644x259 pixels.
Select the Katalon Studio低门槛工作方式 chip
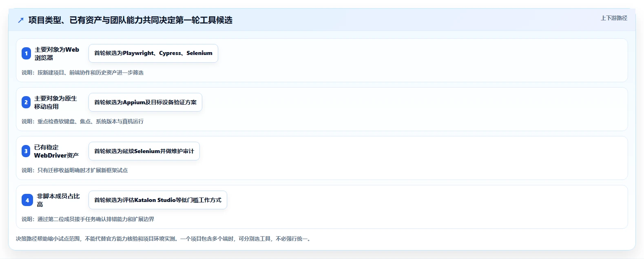point(158,200)
